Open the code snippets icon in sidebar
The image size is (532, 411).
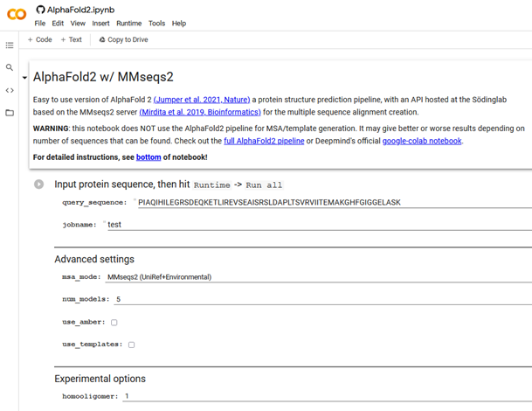(10, 90)
